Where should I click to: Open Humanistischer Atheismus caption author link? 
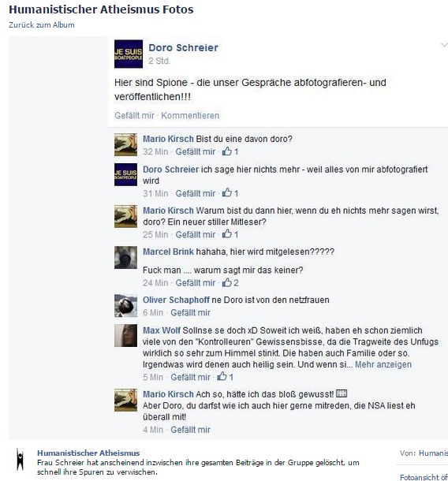pos(88,453)
